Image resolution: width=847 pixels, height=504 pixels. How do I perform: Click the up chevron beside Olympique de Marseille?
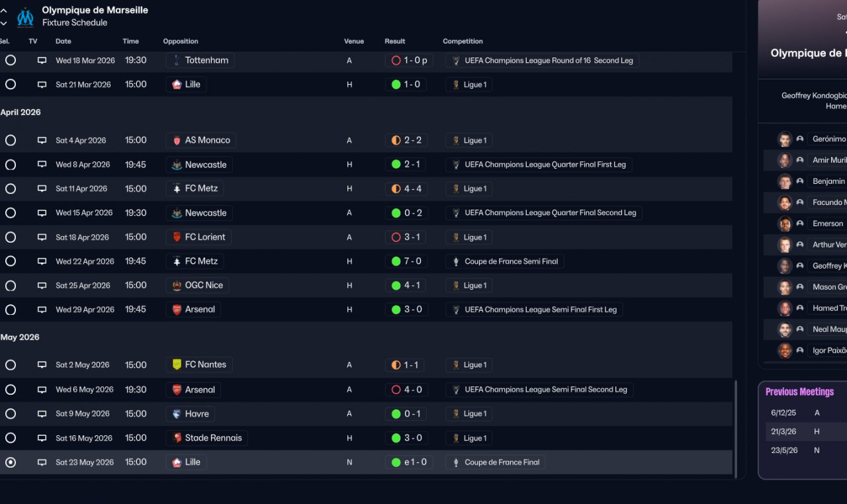click(4, 11)
